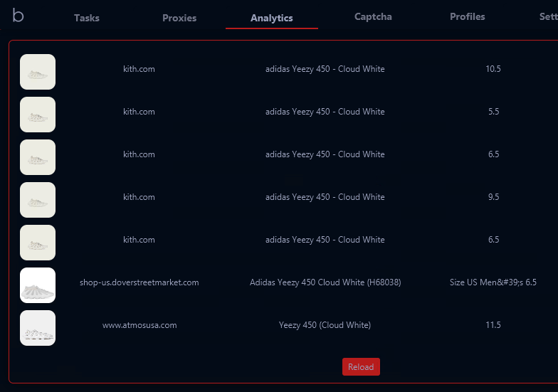Open the Profiles tab
This screenshot has height=392, width=558.
point(467,17)
